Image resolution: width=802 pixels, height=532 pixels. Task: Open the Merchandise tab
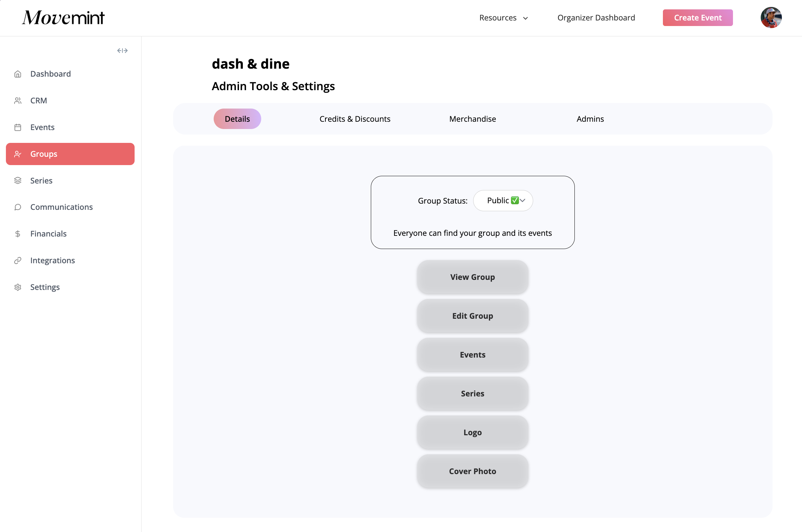pos(472,119)
